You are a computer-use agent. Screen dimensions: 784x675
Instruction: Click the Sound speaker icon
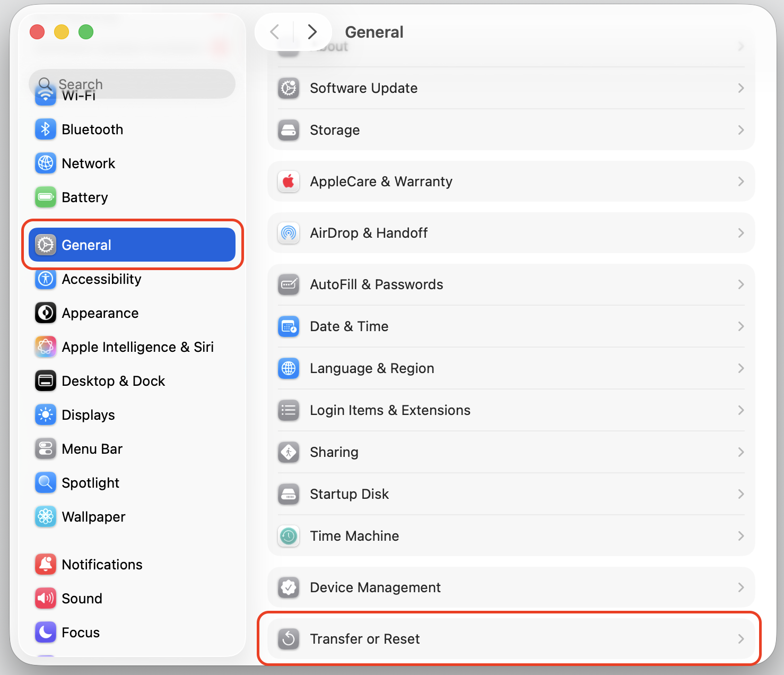tap(46, 599)
